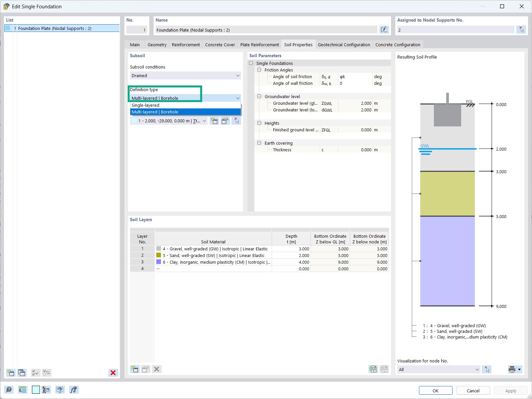This screenshot has height=399, width=532.
Task: Click Depth cell 3.000 of Gravel layer
Action: click(x=291, y=249)
